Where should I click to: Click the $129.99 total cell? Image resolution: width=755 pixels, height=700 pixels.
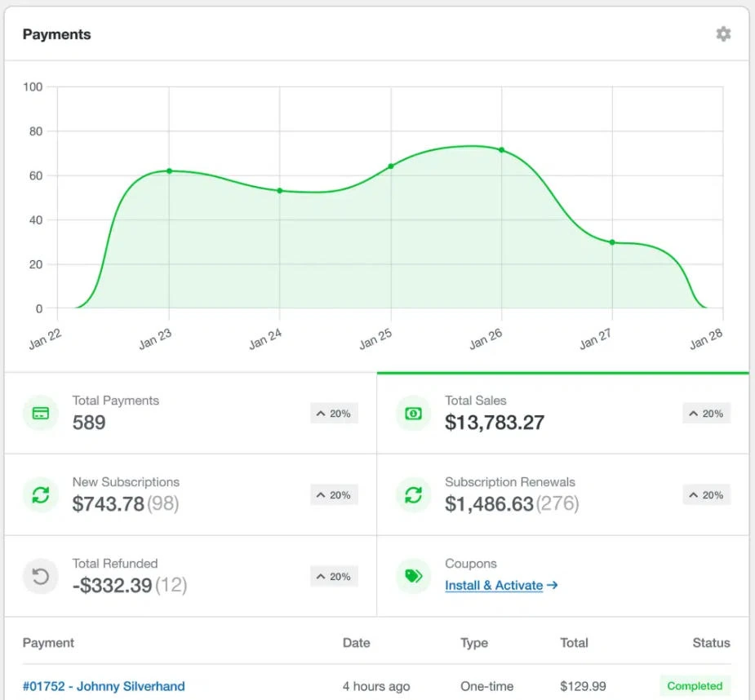[x=583, y=686]
